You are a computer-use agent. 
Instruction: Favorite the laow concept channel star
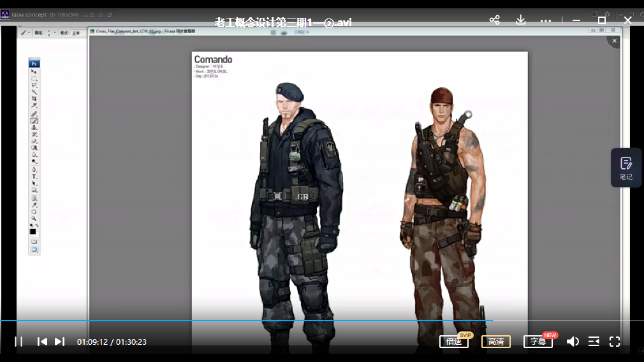[101, 15]
